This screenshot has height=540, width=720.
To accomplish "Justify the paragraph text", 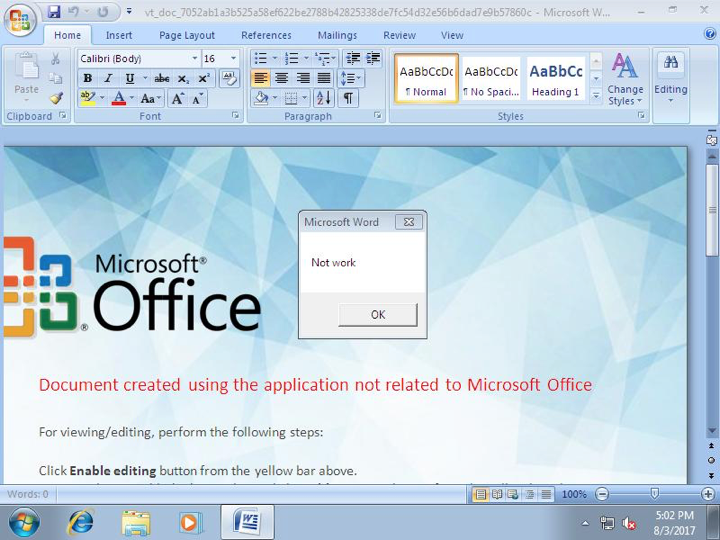I will (324, 79).
